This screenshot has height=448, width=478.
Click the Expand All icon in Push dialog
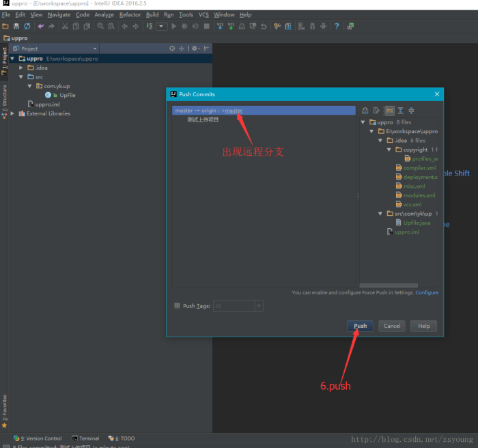(x=400, y=111)
